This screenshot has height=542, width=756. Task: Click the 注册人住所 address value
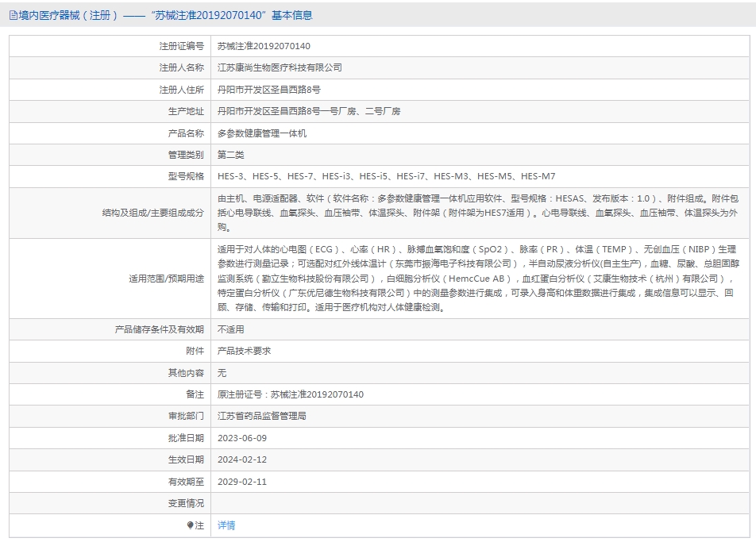click(269, 90)
